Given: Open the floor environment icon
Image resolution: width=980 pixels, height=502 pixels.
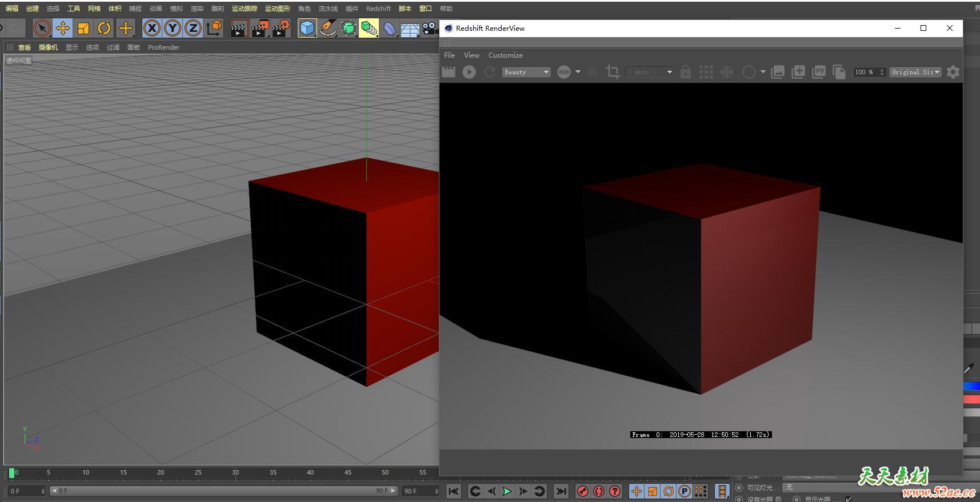Looking at the screenshot, I should pos(410,28).
